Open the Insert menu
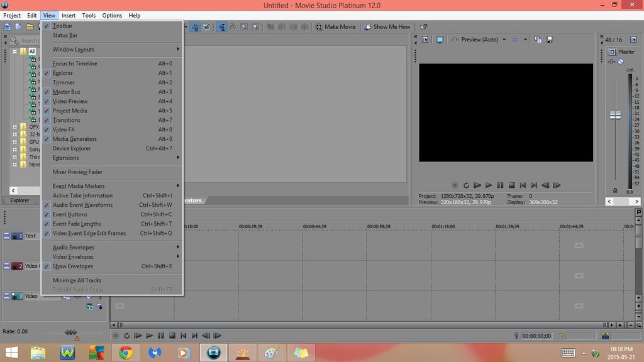644x362 pixels. point(69,15)
